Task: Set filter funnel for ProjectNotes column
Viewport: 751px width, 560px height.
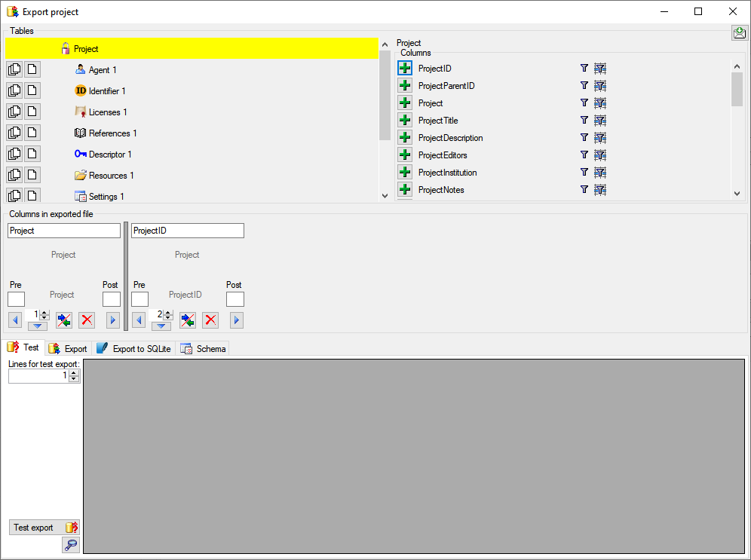Action: click(x=584, y=189)
